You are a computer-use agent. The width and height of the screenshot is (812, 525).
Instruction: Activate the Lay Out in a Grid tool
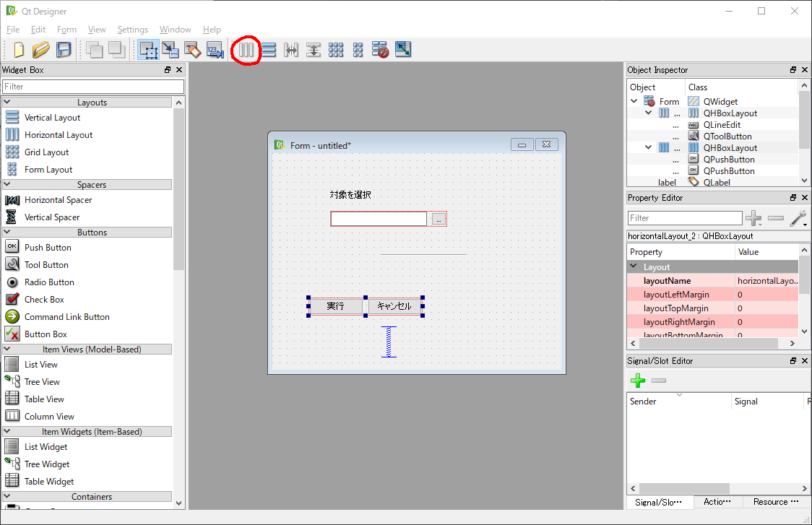[336, 50]
